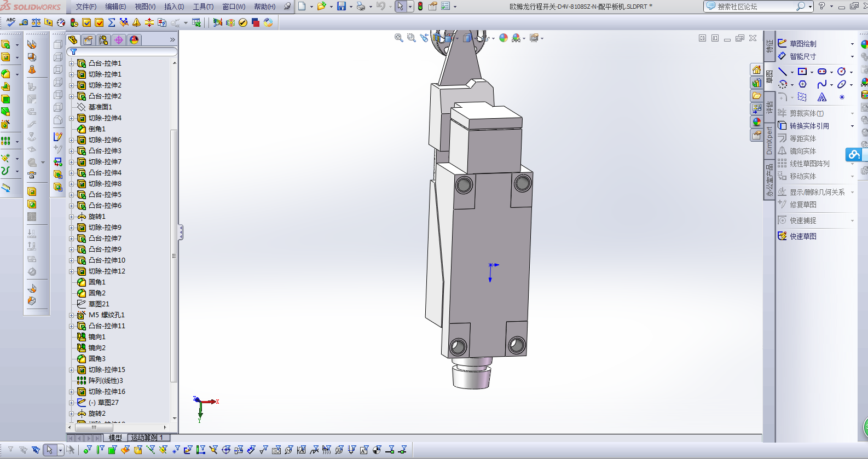Click the Open file folder icon
The image size is (868, 459).
[x=321, y=6]
